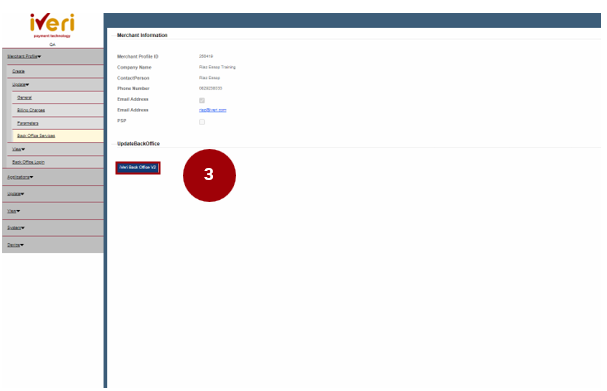This screenshot has height=391, width=607.
Task: Expand the top-level View section below Applications
Action: 14,211
